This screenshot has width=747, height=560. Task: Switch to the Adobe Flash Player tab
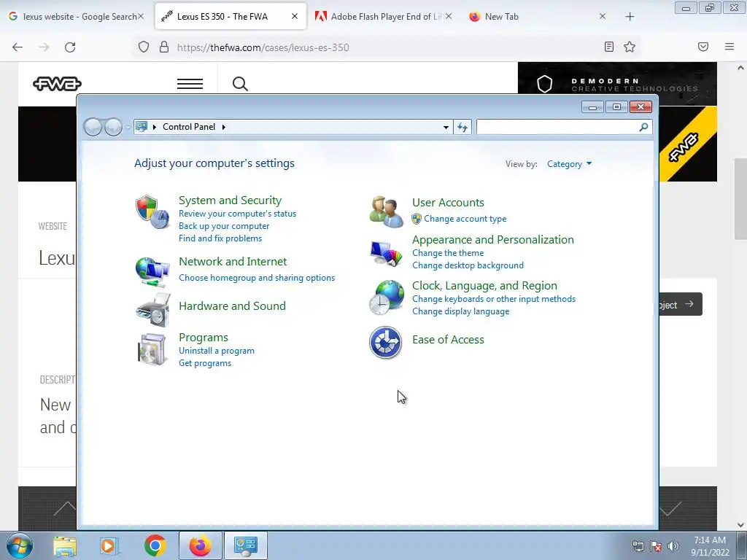(x=384, y=17)
